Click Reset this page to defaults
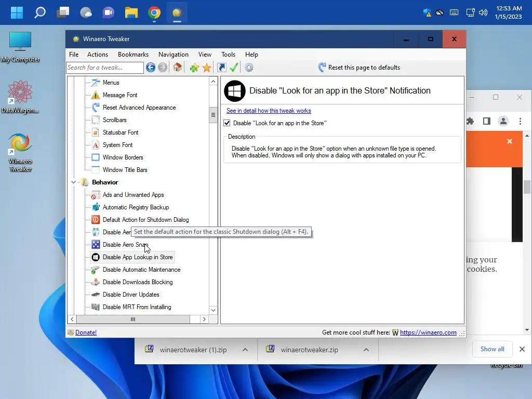532x399 pixels. (359, 68)
